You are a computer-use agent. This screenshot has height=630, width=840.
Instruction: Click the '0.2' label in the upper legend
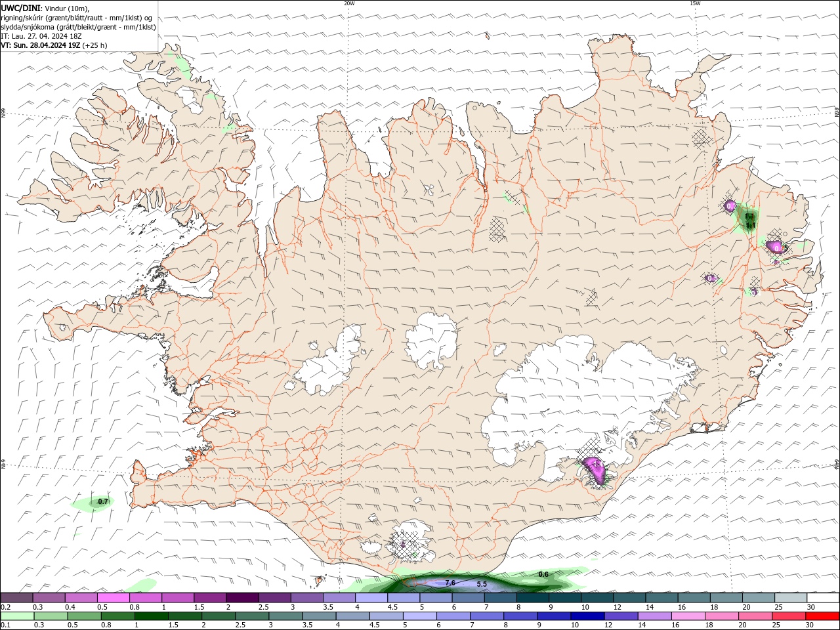[x=5, y=607]
